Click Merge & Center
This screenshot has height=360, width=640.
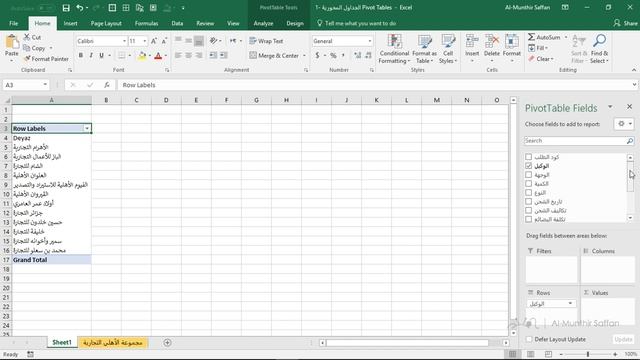pyautogui.click(x=274, y=55)
